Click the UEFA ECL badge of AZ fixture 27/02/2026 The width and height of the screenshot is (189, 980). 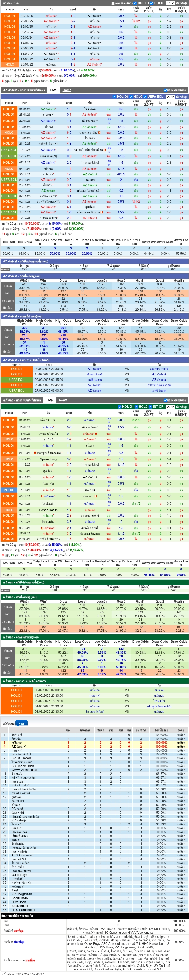click(16, 390)
